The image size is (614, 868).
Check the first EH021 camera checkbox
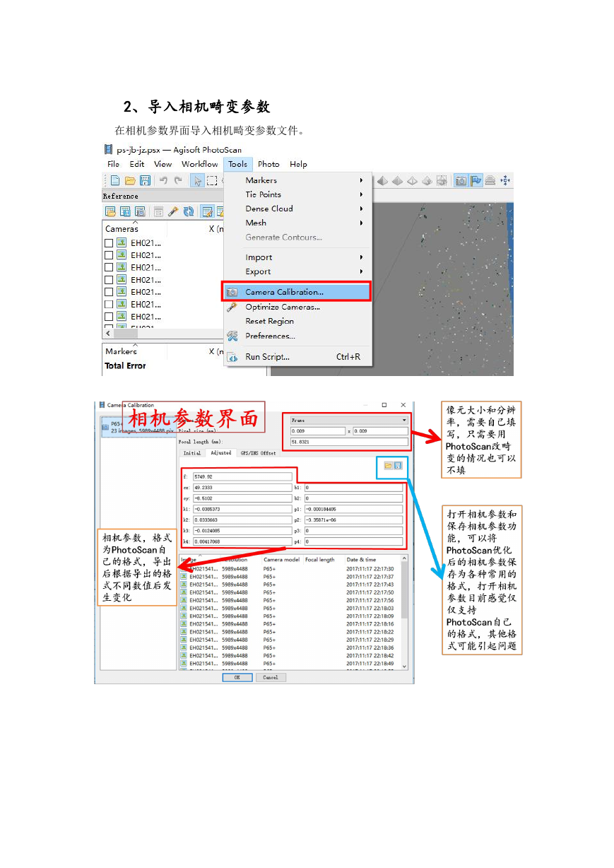[x=109, y=243]
